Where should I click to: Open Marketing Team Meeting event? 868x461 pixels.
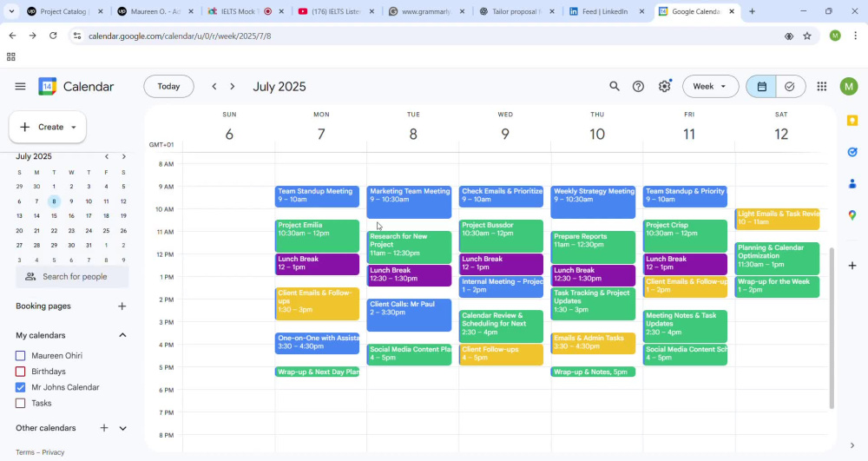click(x=409, y=202)
